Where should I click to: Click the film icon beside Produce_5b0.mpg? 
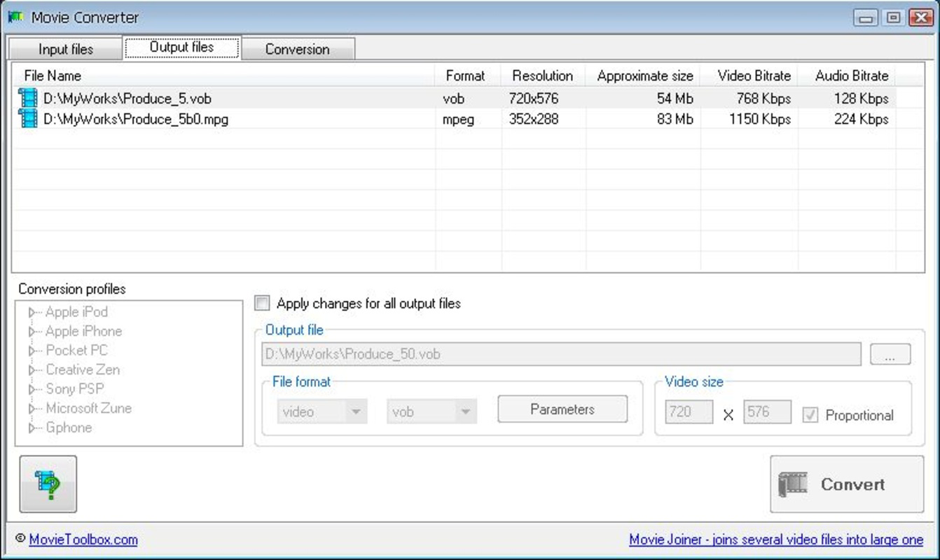click(x=28, y=118)
